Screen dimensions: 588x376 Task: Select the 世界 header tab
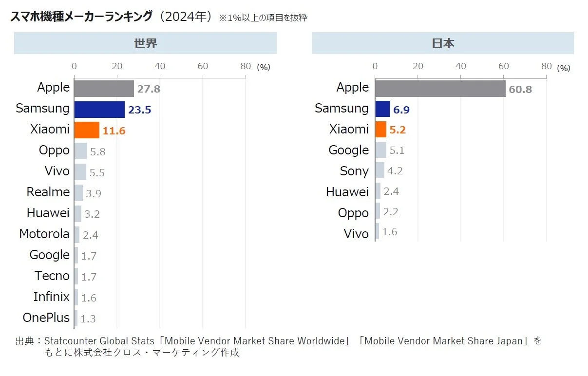coord(145,43)
